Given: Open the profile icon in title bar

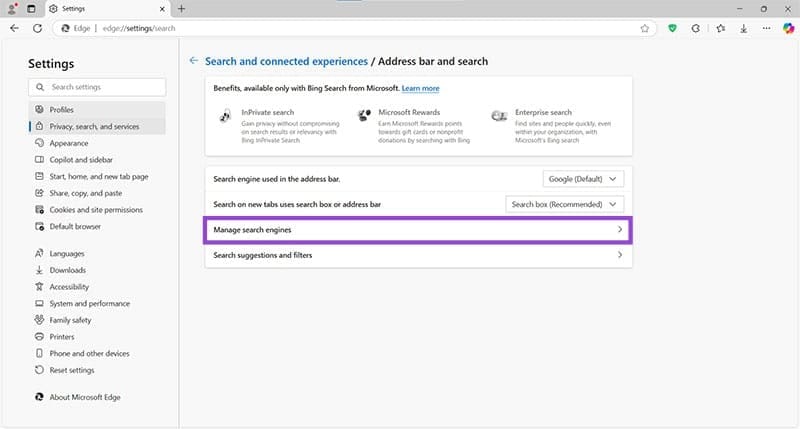Looking at the screenshot, I should pos(12,9).
